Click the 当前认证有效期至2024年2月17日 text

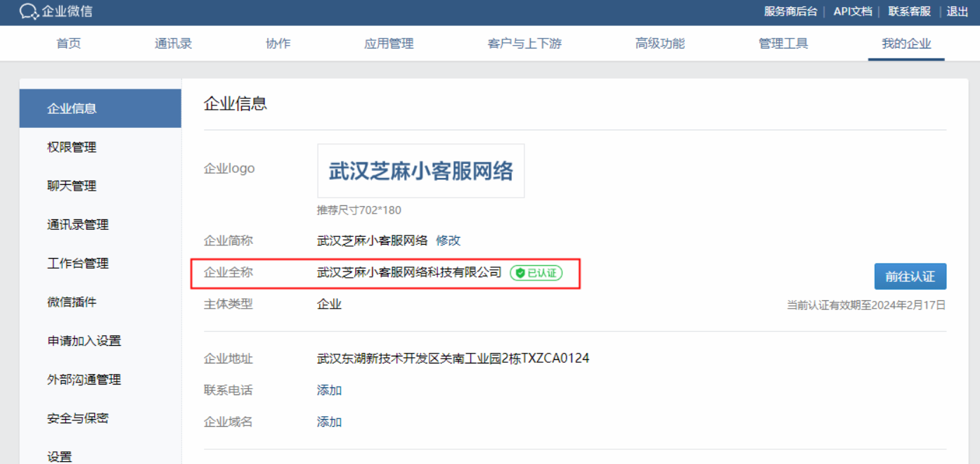(x=866, y=305)
